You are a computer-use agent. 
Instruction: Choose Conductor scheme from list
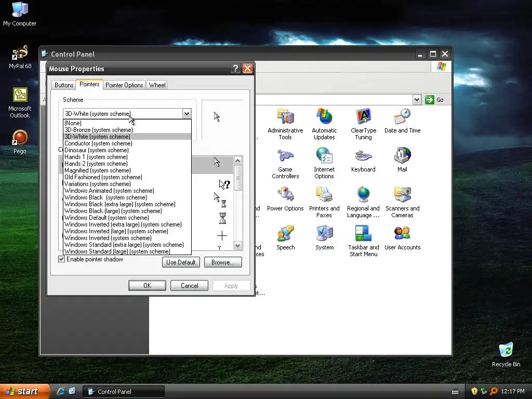click(x=127, y=143)
